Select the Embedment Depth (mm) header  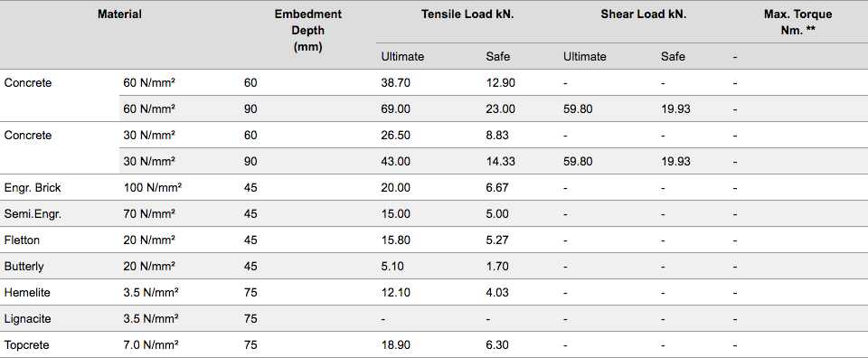(307, 31)
